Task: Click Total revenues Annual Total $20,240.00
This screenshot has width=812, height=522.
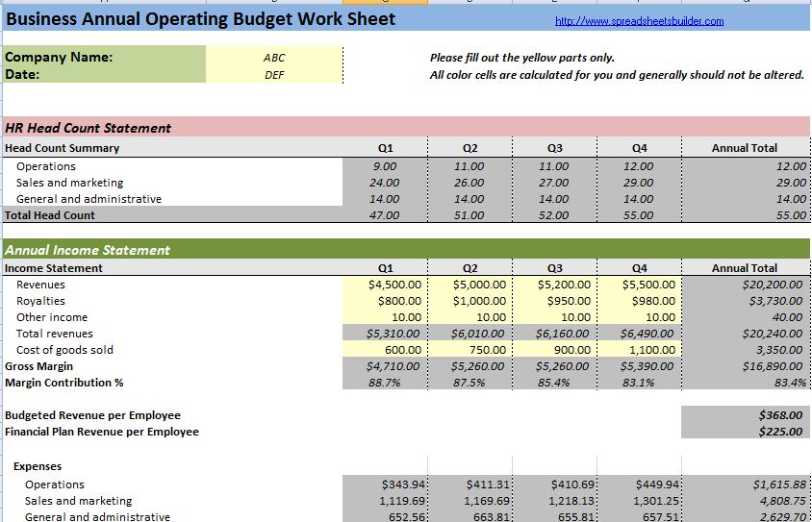Action: (746, 334)
